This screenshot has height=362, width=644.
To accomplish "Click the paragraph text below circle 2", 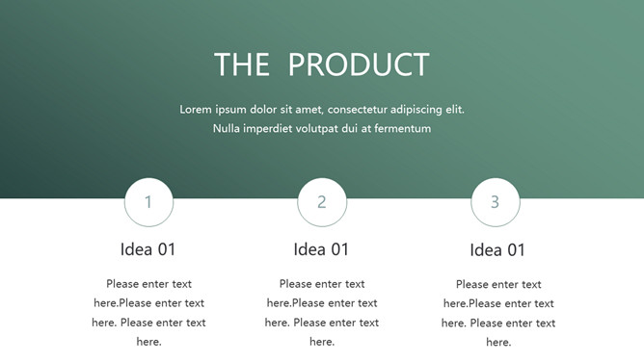I will click(x=322, y=312).
